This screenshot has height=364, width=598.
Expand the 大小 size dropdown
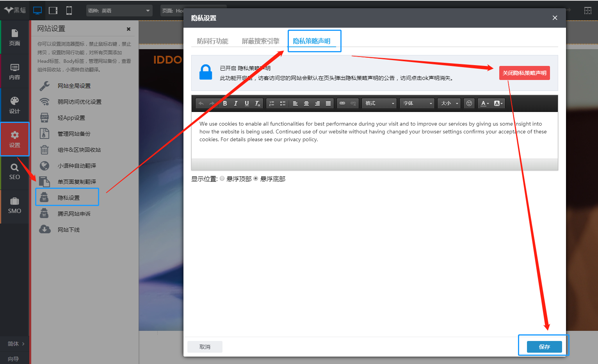tap(449, 103)
